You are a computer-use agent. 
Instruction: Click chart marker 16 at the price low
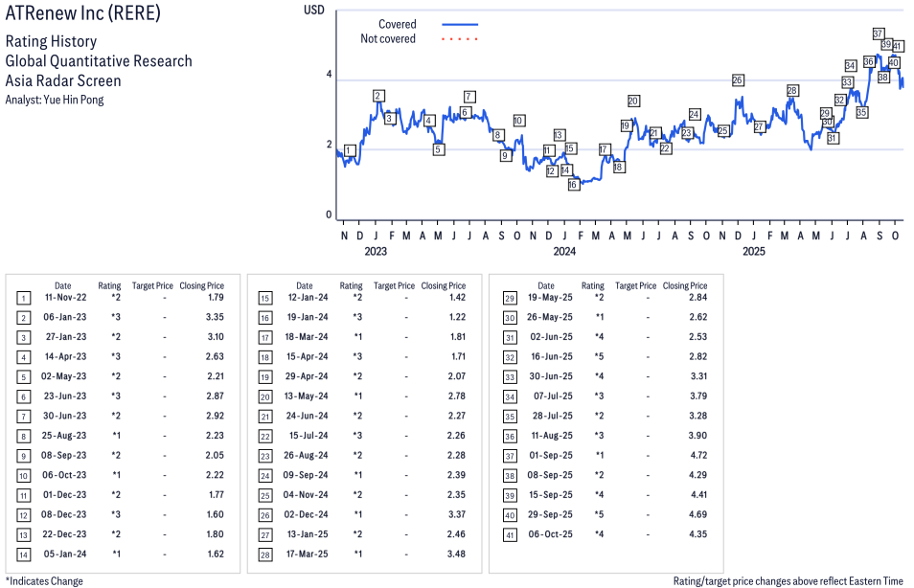pyautogui.click(x=573, y=184)
